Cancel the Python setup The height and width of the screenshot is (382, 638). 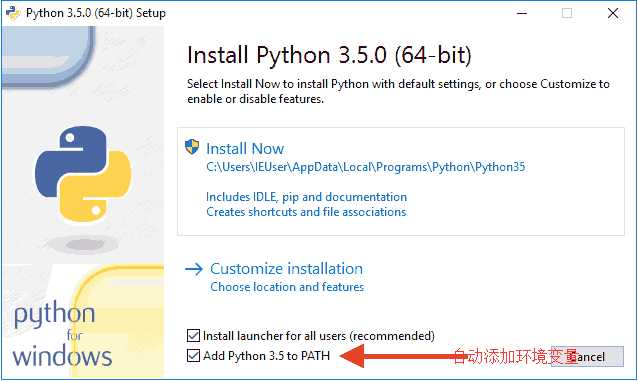click(587, 357)
